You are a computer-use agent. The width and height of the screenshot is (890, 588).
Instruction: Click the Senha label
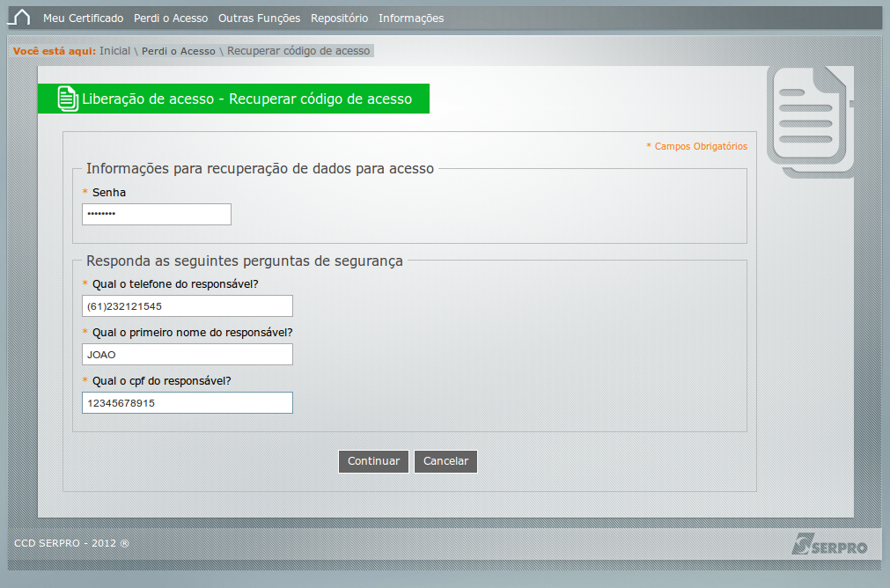[109, 193]
